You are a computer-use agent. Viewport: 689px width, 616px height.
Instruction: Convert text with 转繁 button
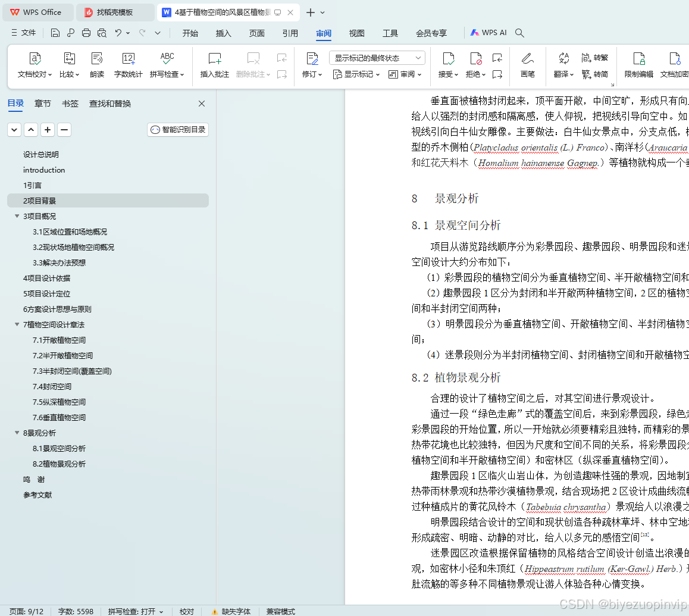[x=594, y=58]
